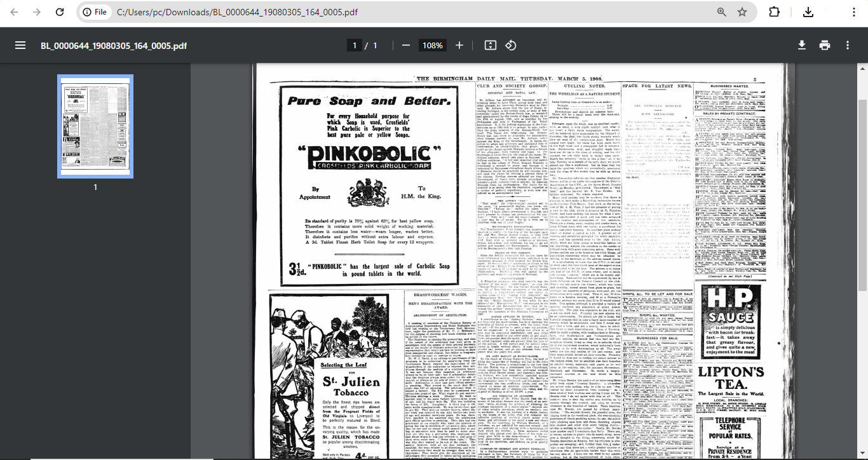Go back to previous page
This screenshot has width=868, height=460.
[x=15, y=12]
